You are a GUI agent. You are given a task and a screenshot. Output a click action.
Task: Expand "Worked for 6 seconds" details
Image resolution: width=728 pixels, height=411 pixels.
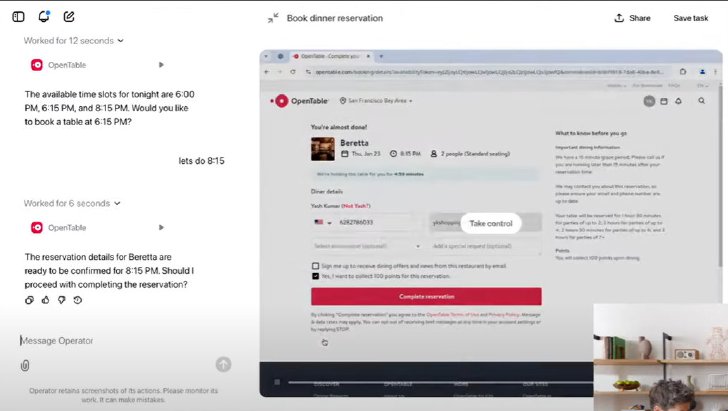tap(72, 203)
